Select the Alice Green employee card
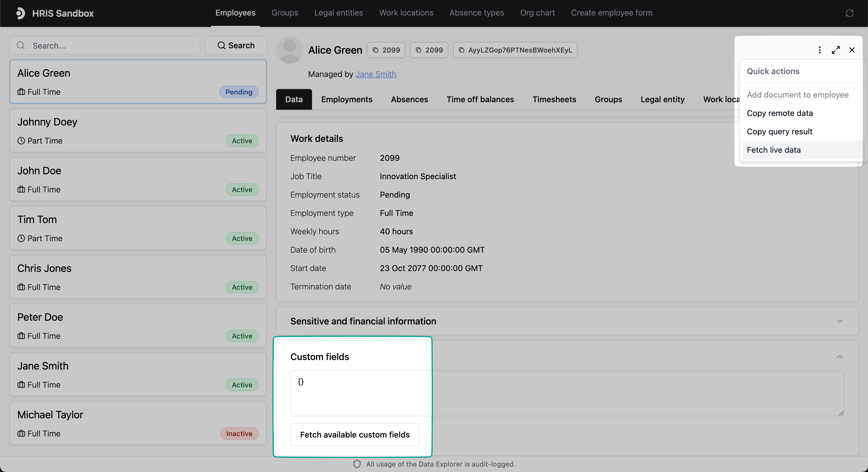This screenshot has height=472, width=868. (x=138, y=82)
